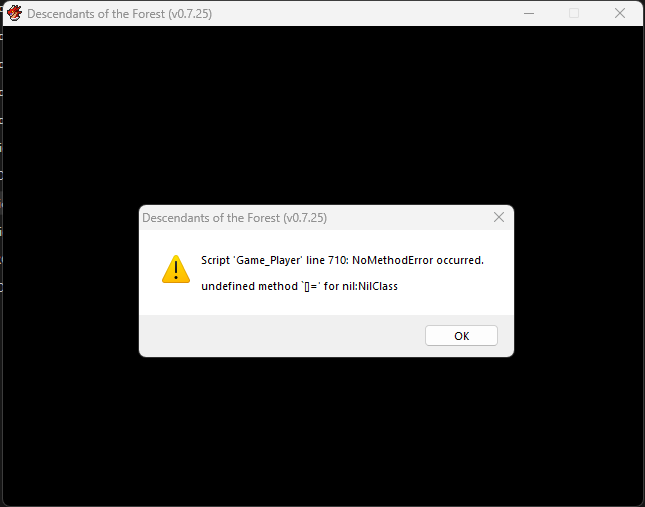The image size is (645, 507).
Task: Click the nil:NilClass text
Action: [370, 286]
